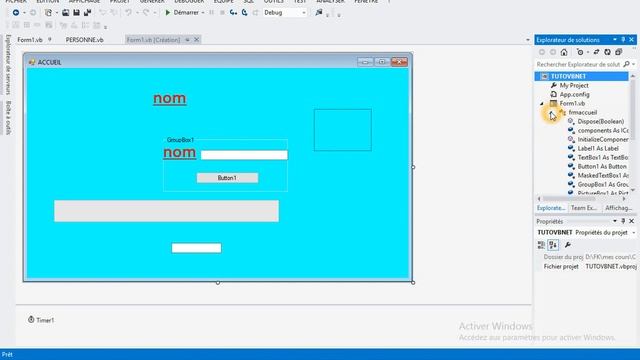Select Dispose(Boolean) member

tap(600, 121)
